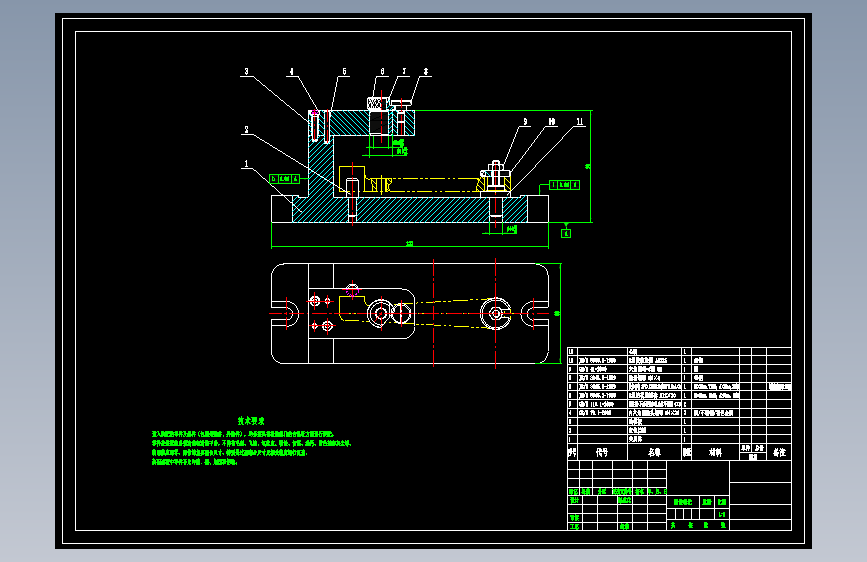
Task: Select part balloon number 4
Action: pos(291,72)
